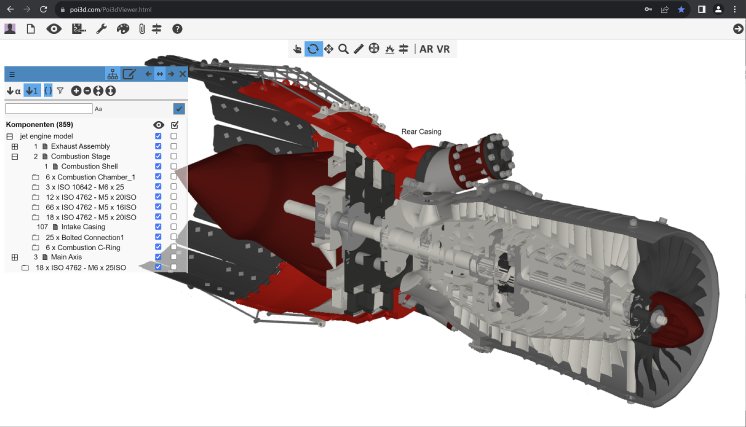This screenshot has height=427, width=746.
Task: Uncheck visibility for Intake Casing
Action: click(158, 227)
